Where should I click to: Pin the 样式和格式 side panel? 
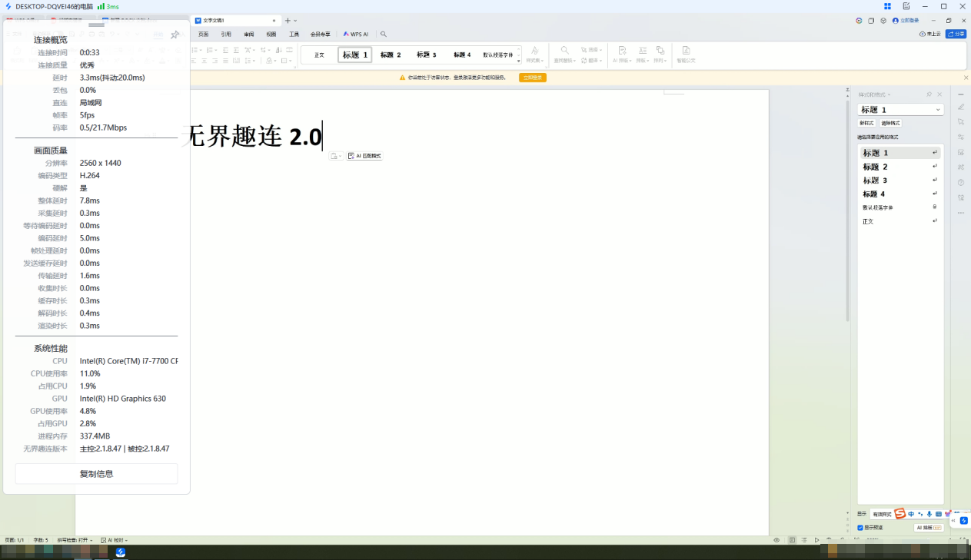point(929,94)
